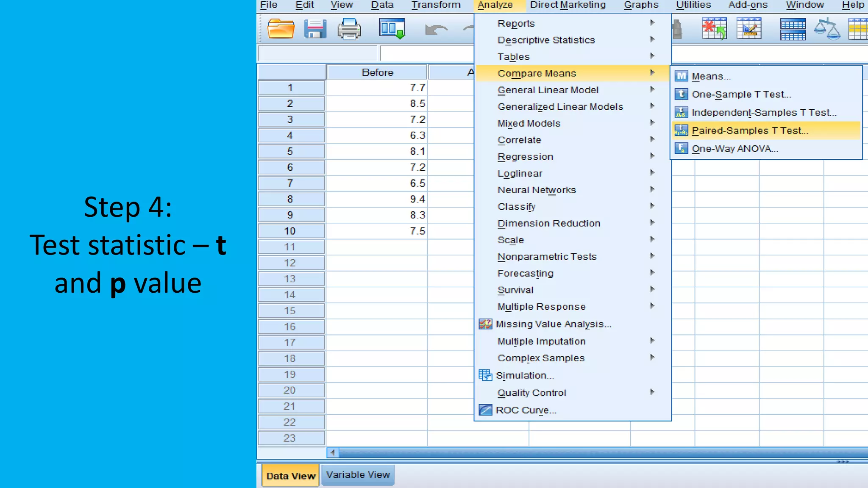
Task: Open the Graphs menu
Action: [641, 5]
